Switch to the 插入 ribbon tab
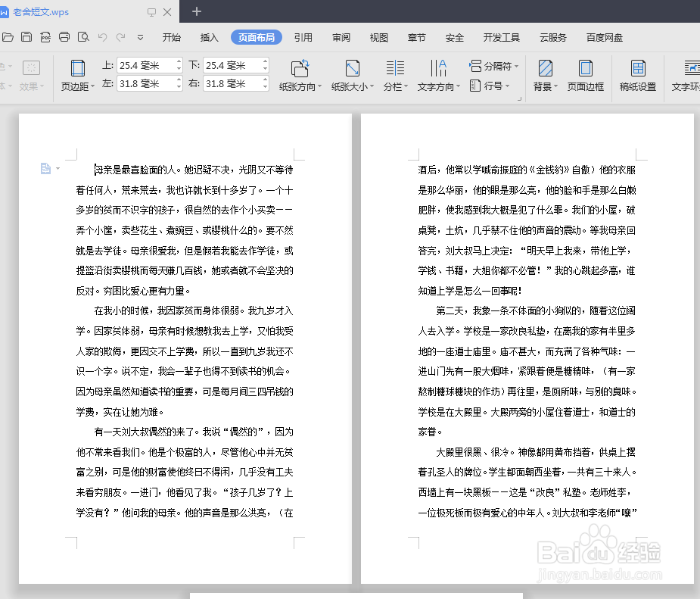700x599 pixels. tap(209, 36)
